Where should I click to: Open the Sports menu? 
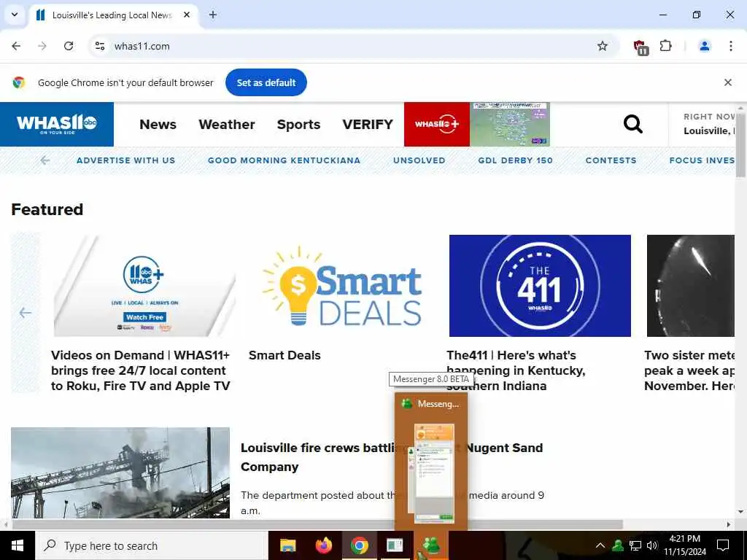298,124
